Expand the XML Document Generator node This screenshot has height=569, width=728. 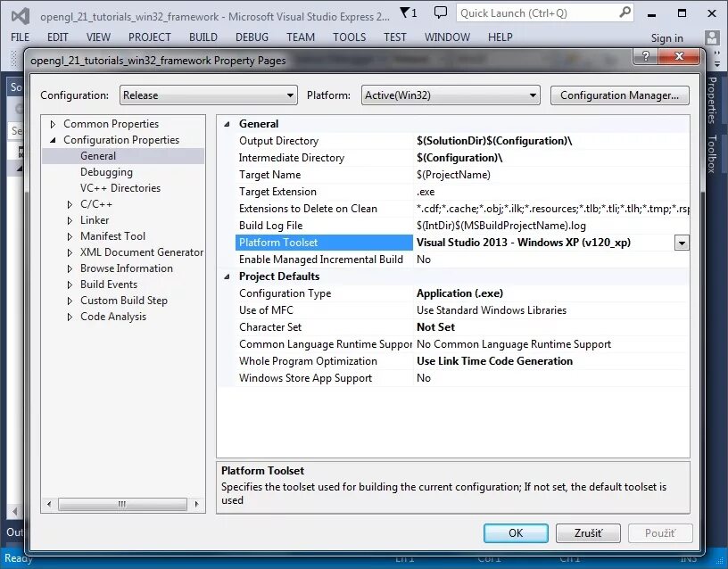tap(70, 252)
